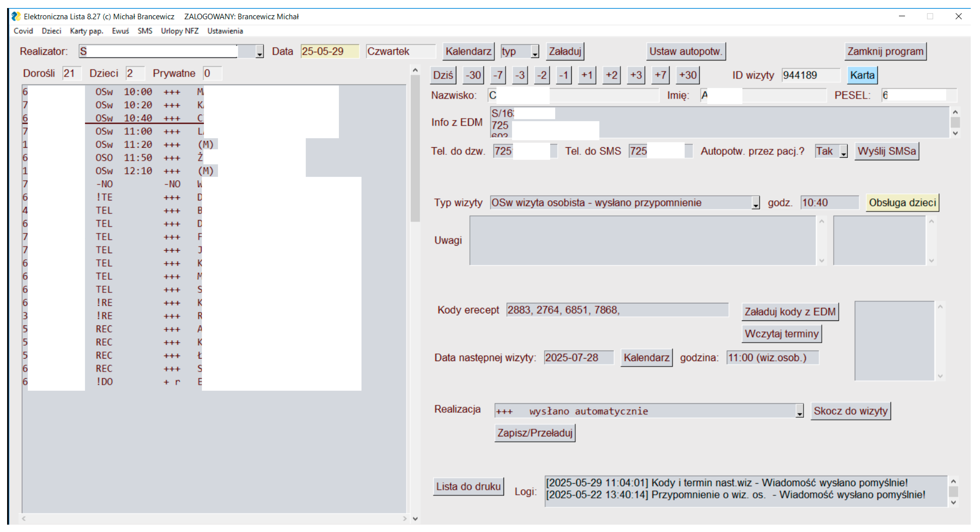Open the patient Karta button

click(862, 75)
